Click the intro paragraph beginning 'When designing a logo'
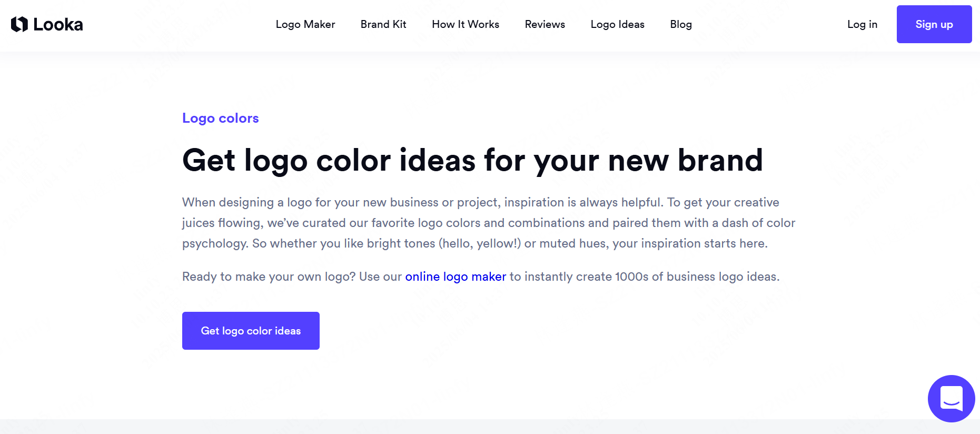The width and height of the screenshot is (980, 434). click(489, 223)
